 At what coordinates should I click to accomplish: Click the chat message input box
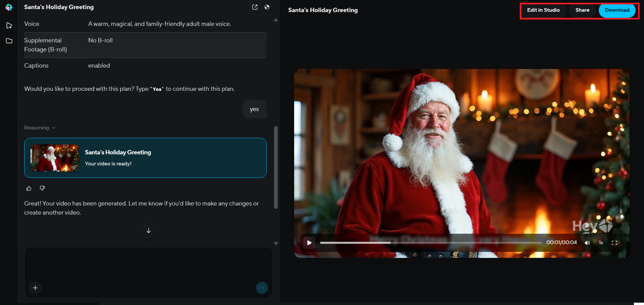click(148, 273)
